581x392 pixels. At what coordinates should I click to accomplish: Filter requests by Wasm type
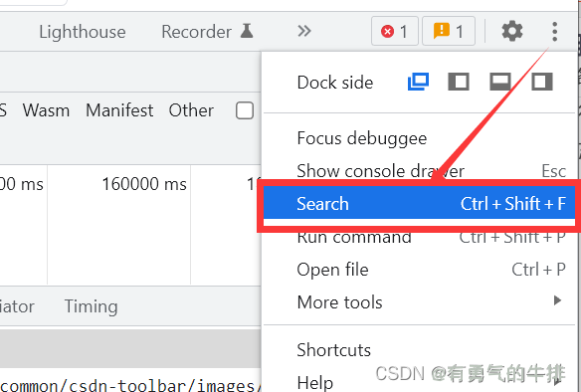coord(46,110)
